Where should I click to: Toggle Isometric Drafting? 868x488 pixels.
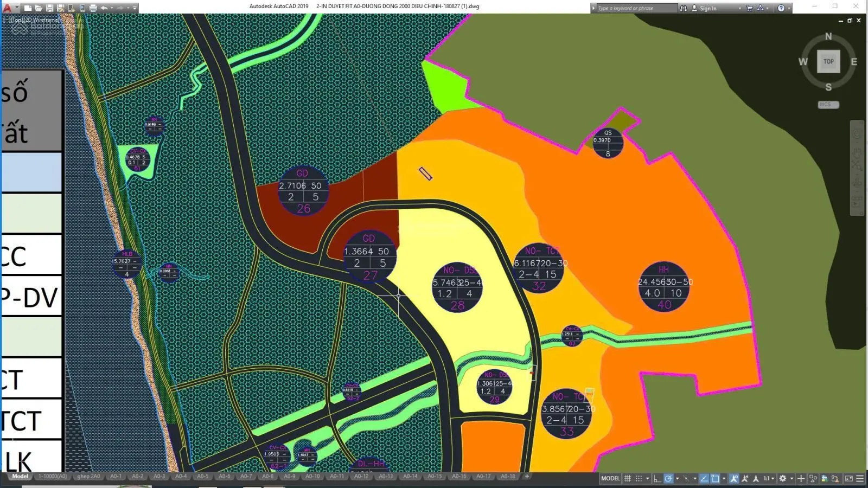pos(686,478)
